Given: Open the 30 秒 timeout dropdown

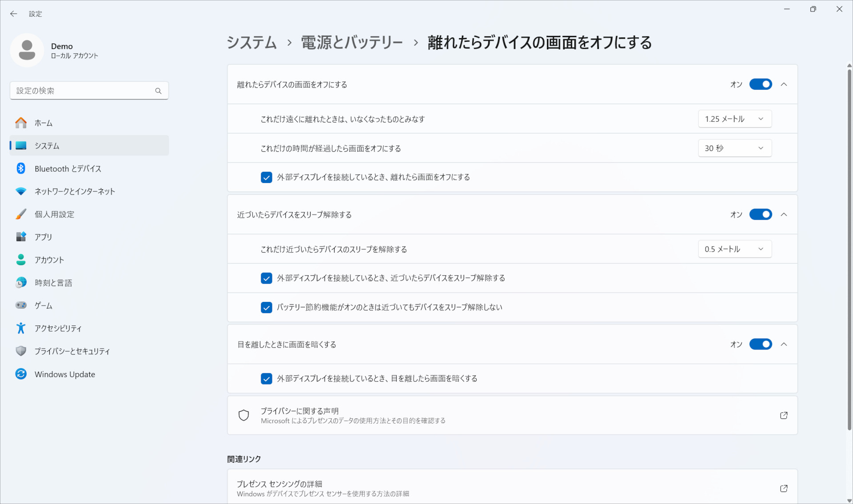Looking at the screenshot, I should pos(735,148).
